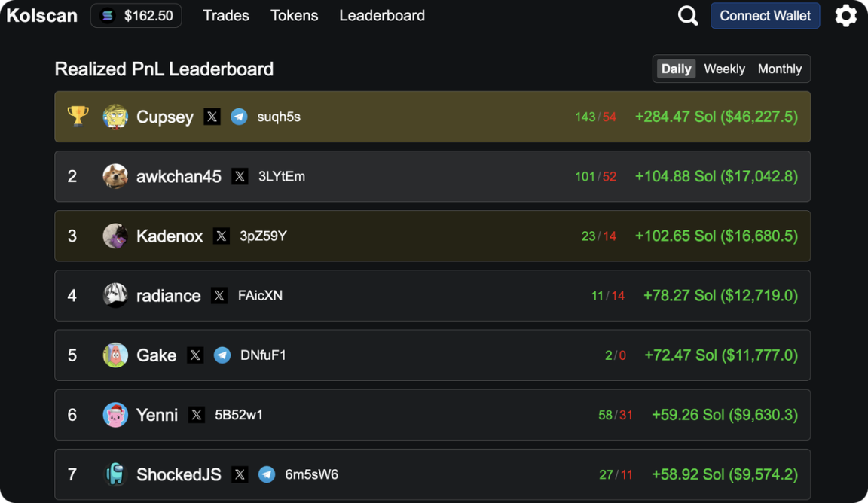The width and height of the screenshot is (868, 503).
Task: Go to the Trades tab
Action: [x=226, y=16]
